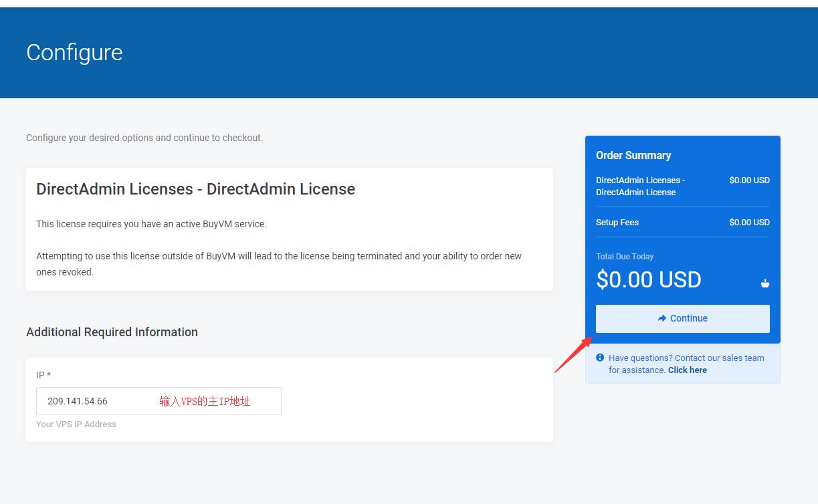Click the DirectAdmin License line item in Order Summary
Image resolution: width=818 pixels, height=504 pixels.
click(640, 186)
